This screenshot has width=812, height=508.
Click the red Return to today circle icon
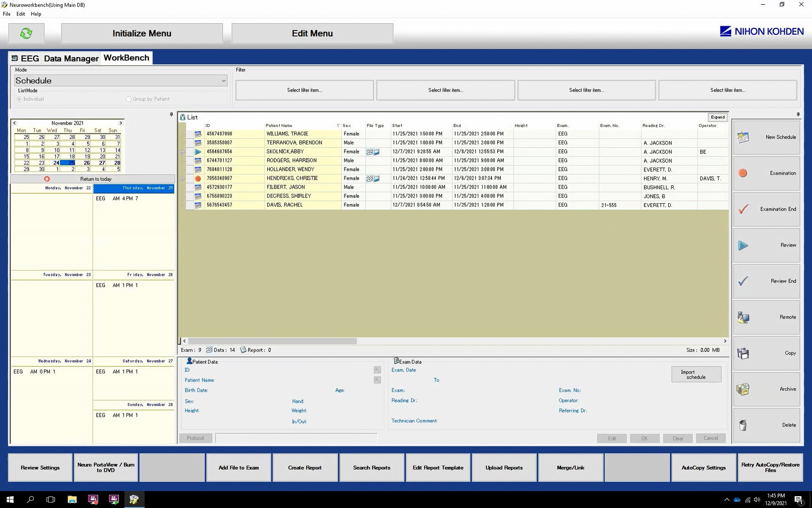pos(47,179)
